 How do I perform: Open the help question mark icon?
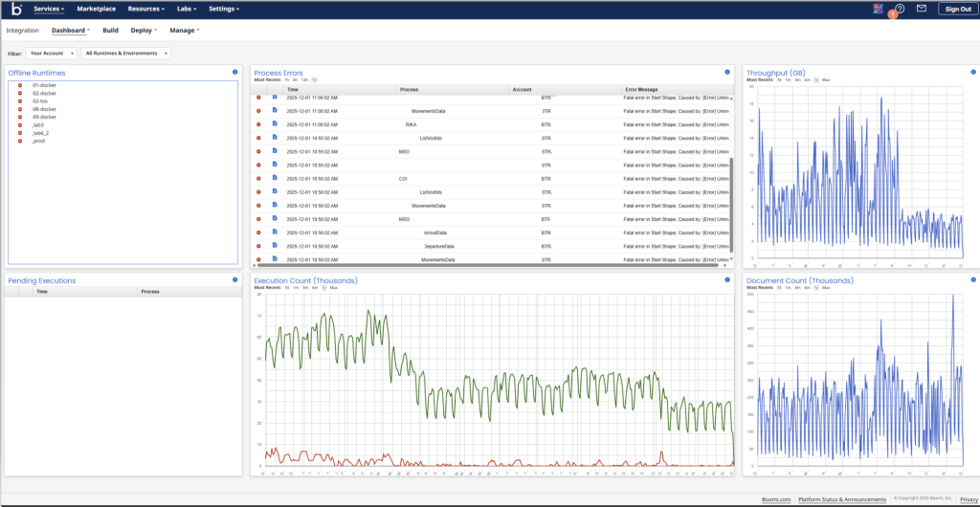899,9
